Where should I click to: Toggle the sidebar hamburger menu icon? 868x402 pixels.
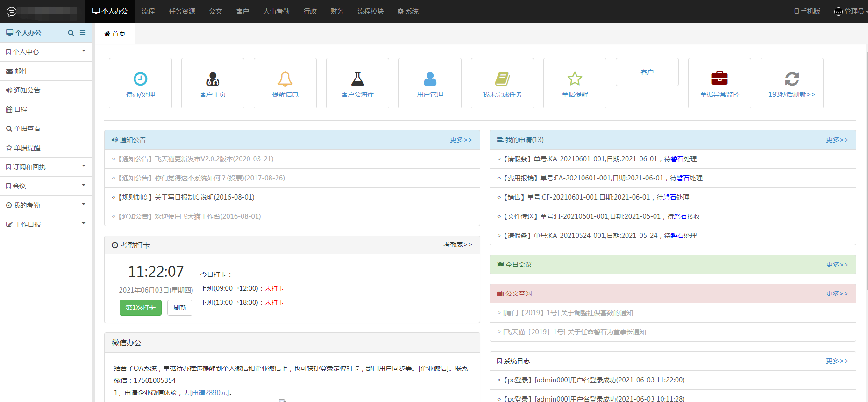[83, 33]
